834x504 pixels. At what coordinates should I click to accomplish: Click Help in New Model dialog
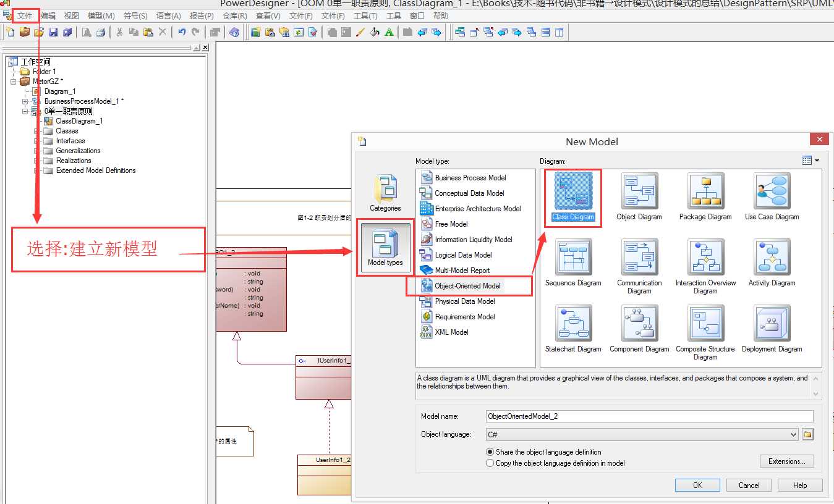tap(800, 485)
